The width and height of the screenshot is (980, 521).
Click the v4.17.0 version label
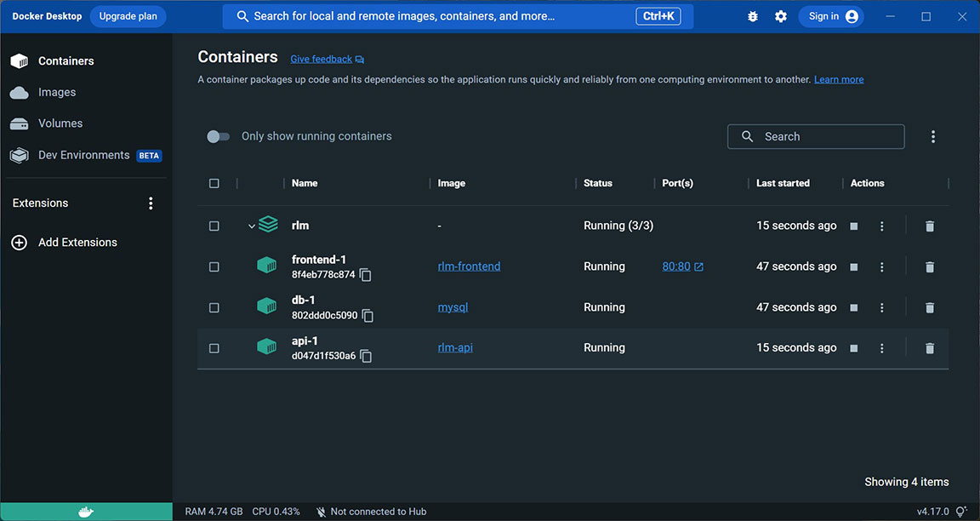[932, 512]
